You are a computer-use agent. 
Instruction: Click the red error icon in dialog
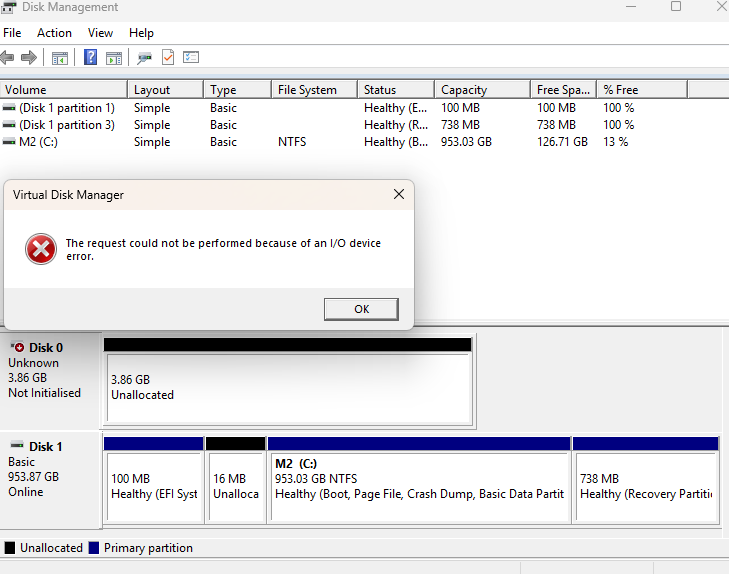(x=41, y=249)
